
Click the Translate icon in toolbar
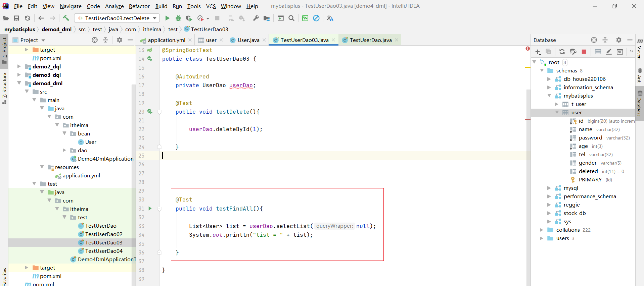[x=330, y=18]
